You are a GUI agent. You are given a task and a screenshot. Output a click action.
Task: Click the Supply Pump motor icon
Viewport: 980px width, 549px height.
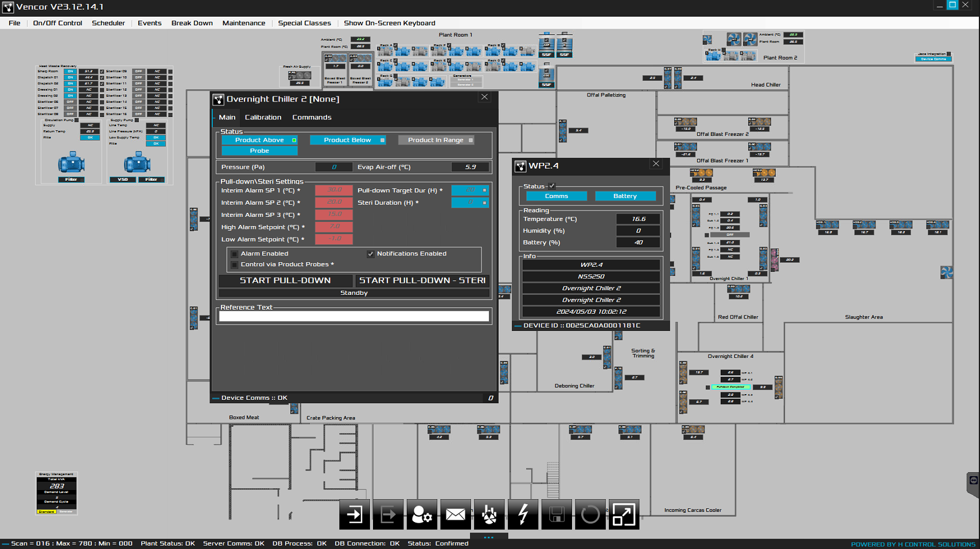click(x=137, y=162)
